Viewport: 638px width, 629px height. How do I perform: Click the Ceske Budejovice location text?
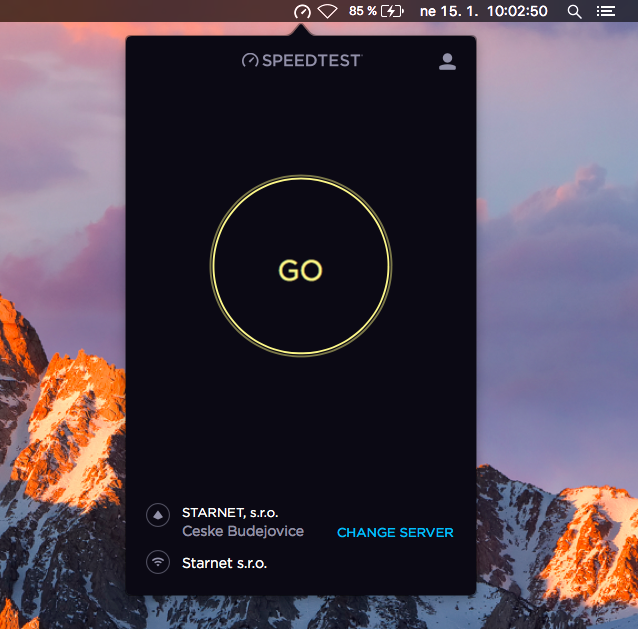243,531
